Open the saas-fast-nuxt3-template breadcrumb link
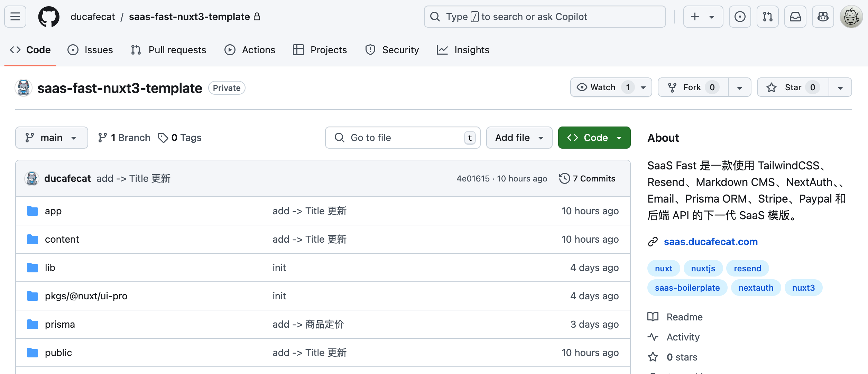Image resolution: width=868 pixels, height=374 pixels. (x=190, y=17)
